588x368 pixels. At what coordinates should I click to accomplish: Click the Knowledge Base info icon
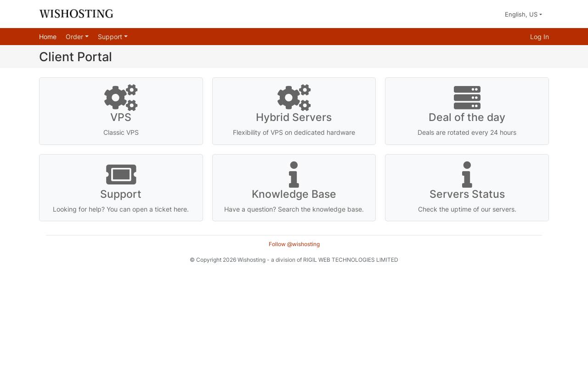tap(294, 174)
